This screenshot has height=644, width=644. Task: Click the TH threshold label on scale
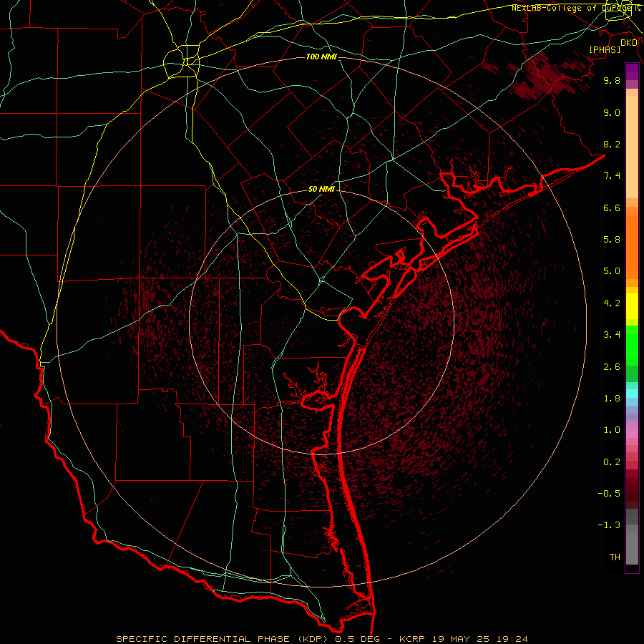pyautogui.click(x=615, y=557)
